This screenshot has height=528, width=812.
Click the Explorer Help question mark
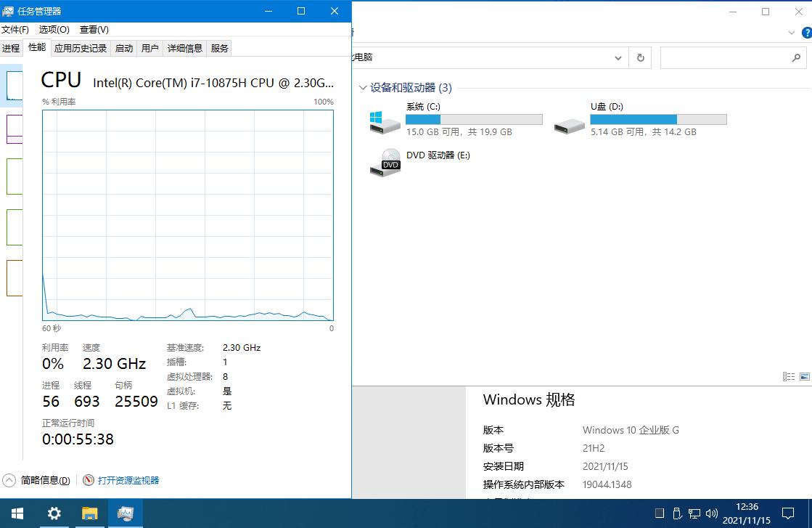tap(806, 32)
